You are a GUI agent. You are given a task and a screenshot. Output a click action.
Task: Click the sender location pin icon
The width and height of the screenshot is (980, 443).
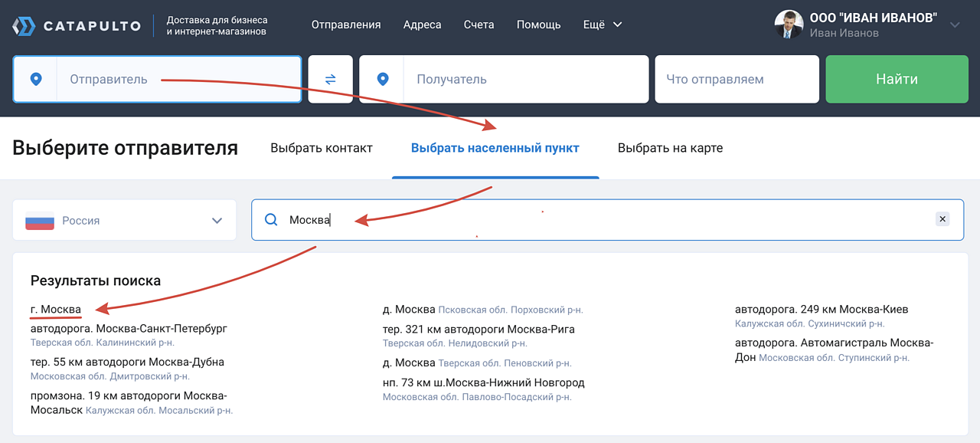pyautogui.click(x=35, y=79)
